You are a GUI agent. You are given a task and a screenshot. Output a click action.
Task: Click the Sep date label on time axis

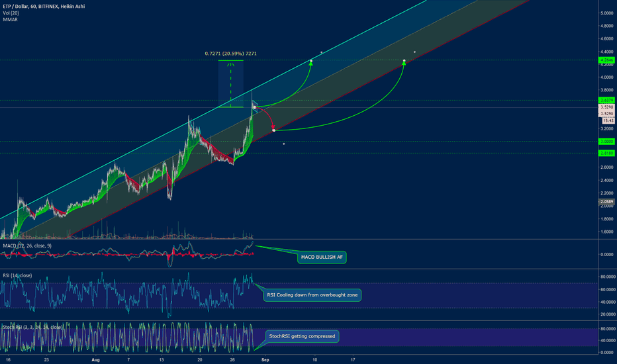coord(265,359)
